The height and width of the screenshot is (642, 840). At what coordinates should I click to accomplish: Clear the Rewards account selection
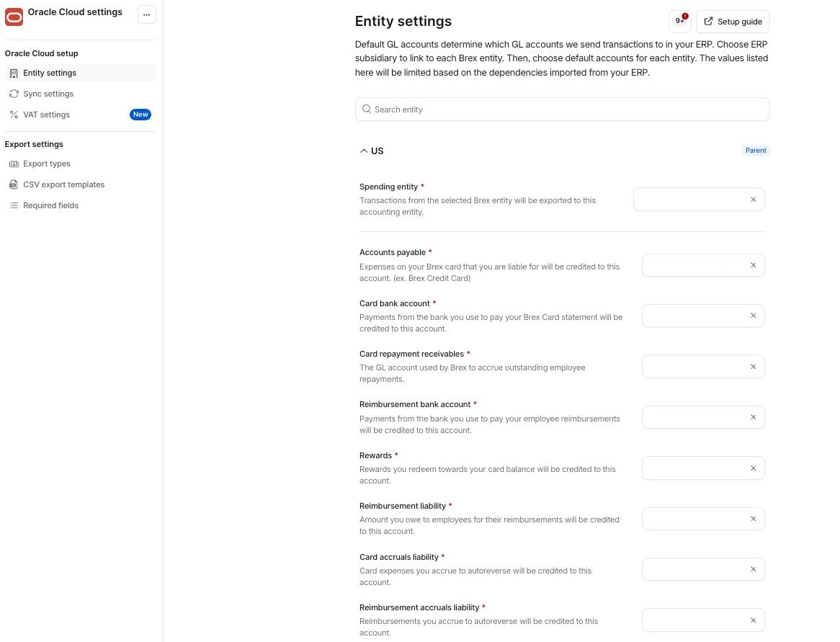754,468
